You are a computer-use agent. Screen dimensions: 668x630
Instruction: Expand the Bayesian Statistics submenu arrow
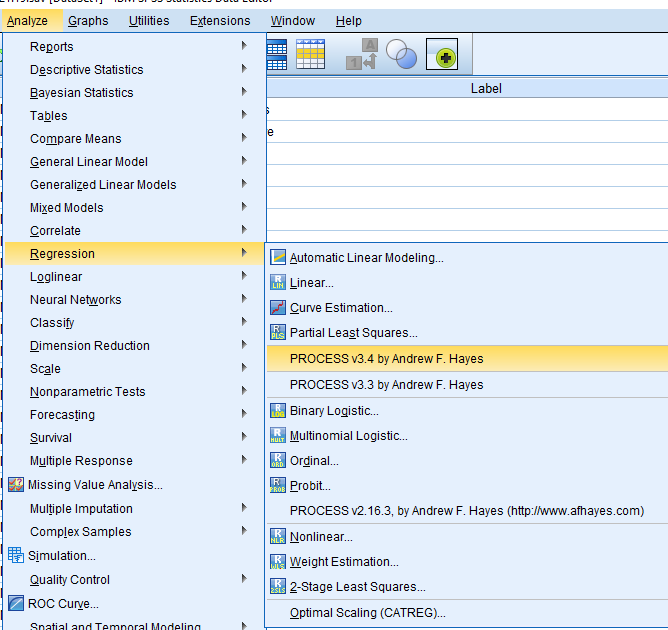[244, 91]
